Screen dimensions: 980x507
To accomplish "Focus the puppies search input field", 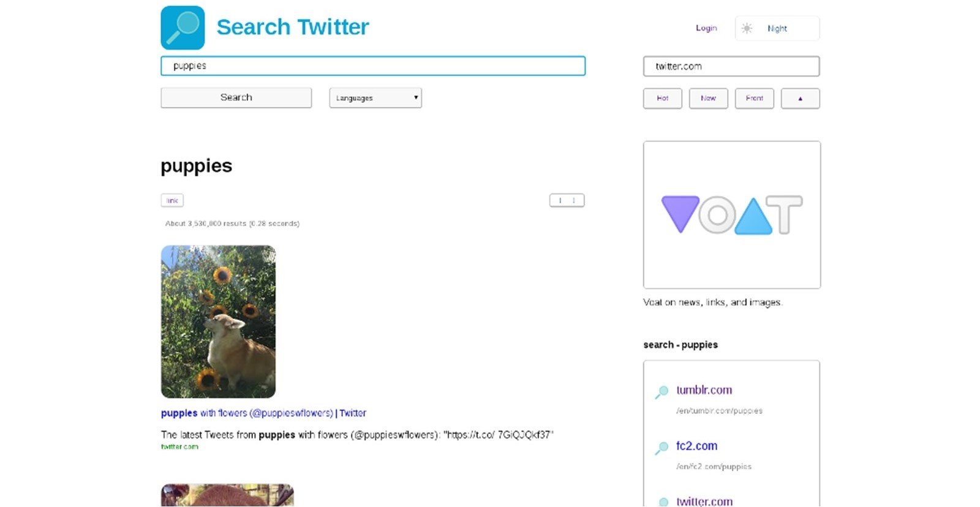I will pyautogui.click(x=373, y=66).
